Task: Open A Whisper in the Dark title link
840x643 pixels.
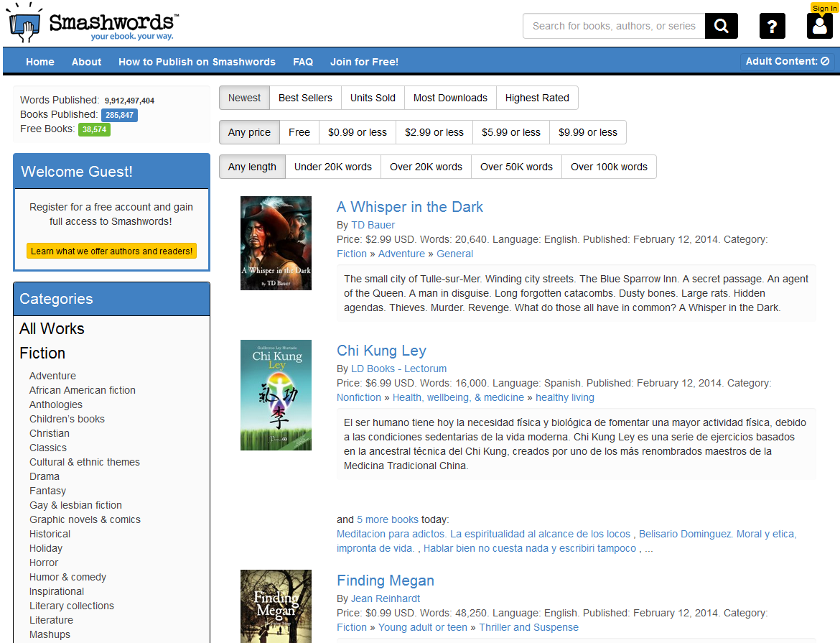Action: click(x=410, y=207)
